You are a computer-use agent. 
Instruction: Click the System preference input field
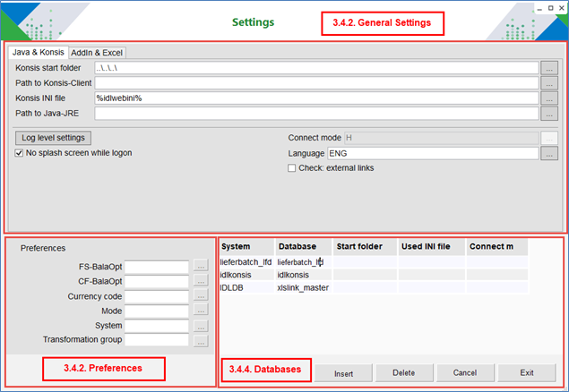click(x=157, y=326)
